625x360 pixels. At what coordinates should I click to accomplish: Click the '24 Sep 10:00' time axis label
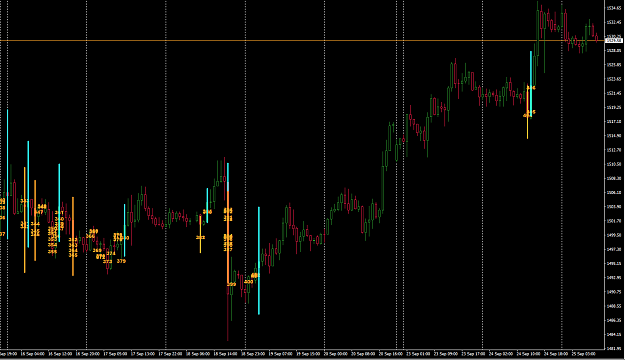pyautogui.click(x=529, y=354)
